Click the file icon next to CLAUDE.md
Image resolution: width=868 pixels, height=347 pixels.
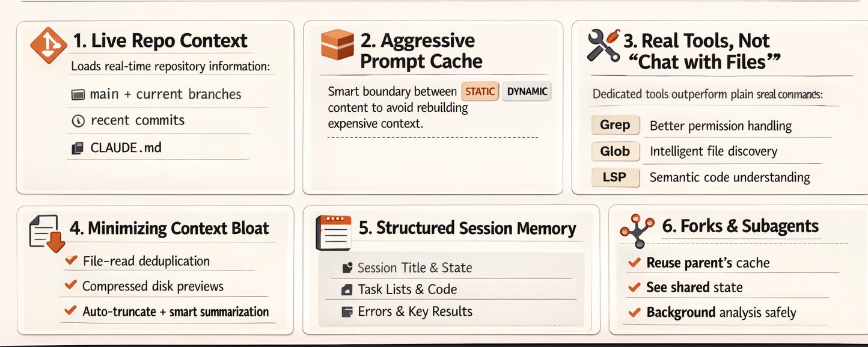tap(78, 148)
